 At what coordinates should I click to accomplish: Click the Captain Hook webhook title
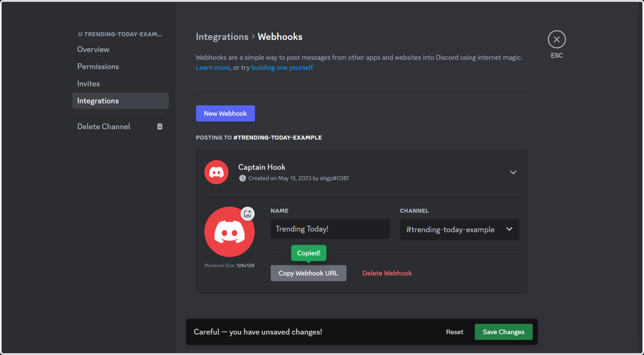click(x=262, y=167)
